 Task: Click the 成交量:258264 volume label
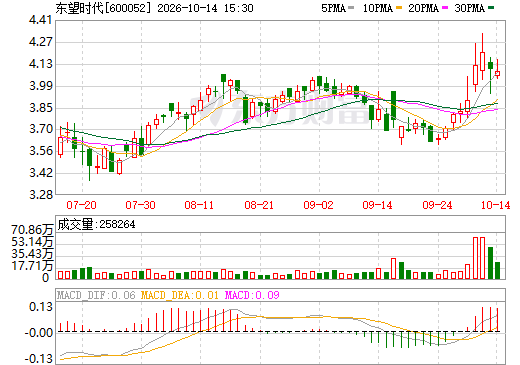pos(96,224)
